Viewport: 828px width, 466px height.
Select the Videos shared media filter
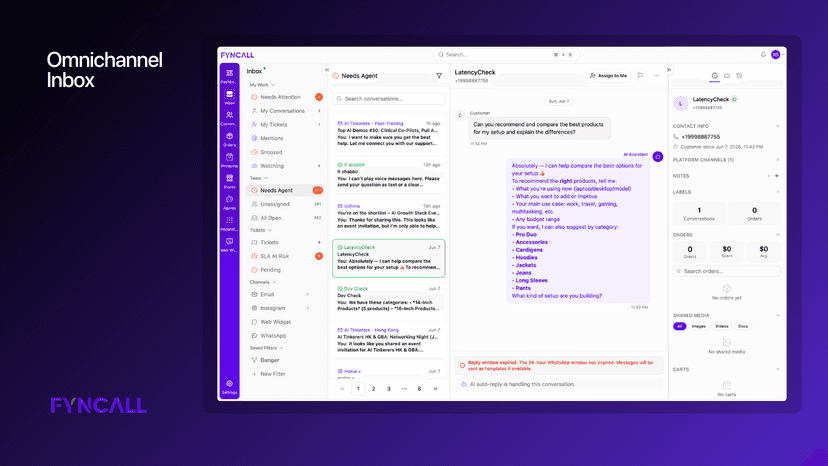coord(722,327)
